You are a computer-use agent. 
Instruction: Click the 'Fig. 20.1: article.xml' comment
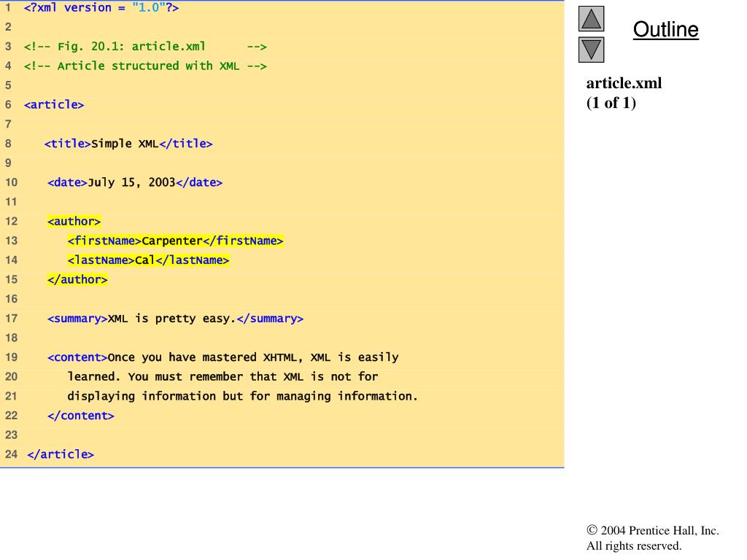click(145, 47)
